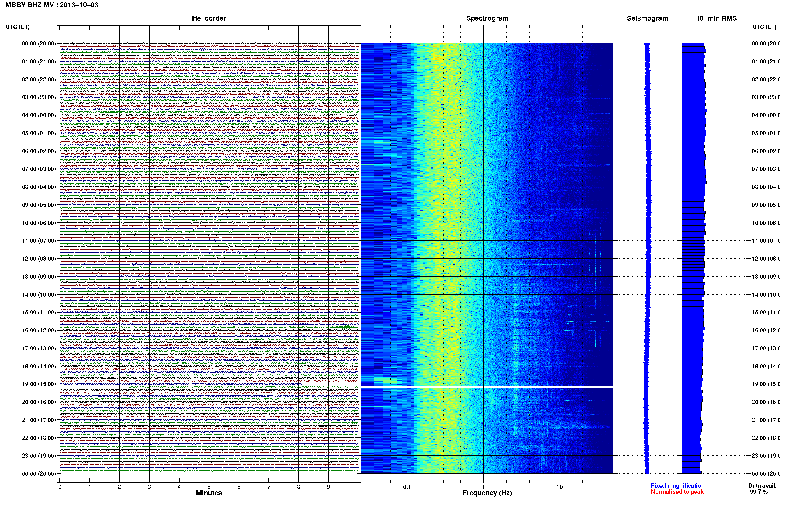Screen dimensions: 812x508
Task: Select the 21:00 (17:00) left time label
Action: pos(39,420)
